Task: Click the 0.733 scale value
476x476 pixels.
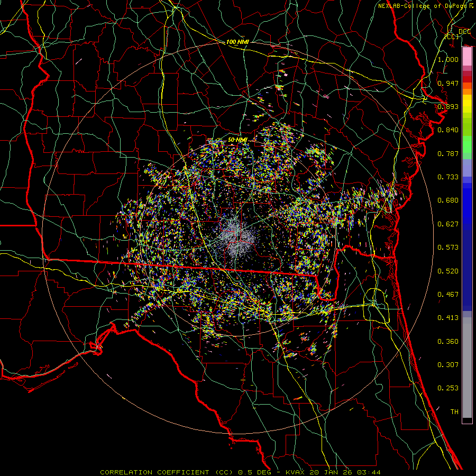Action: [448, 177]
